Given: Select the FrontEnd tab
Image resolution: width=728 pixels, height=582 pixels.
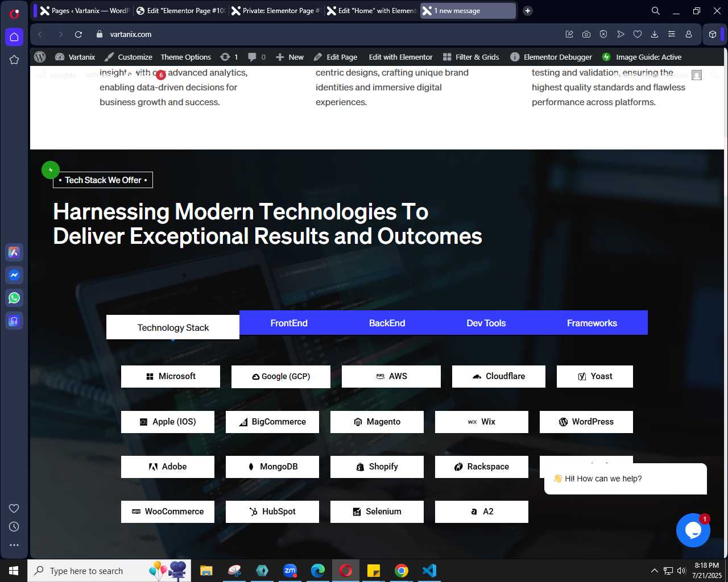Looking at the screenshot, I should coord(289,323).
